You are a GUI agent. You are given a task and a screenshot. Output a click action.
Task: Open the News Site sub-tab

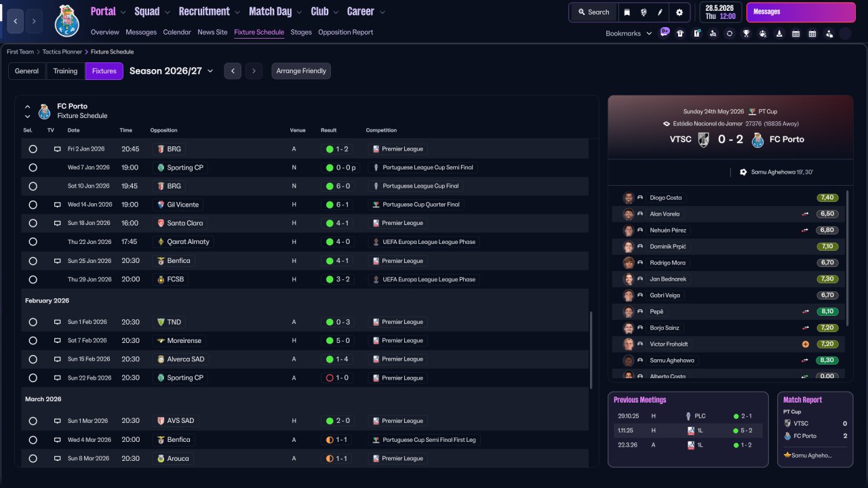point(212,33)
